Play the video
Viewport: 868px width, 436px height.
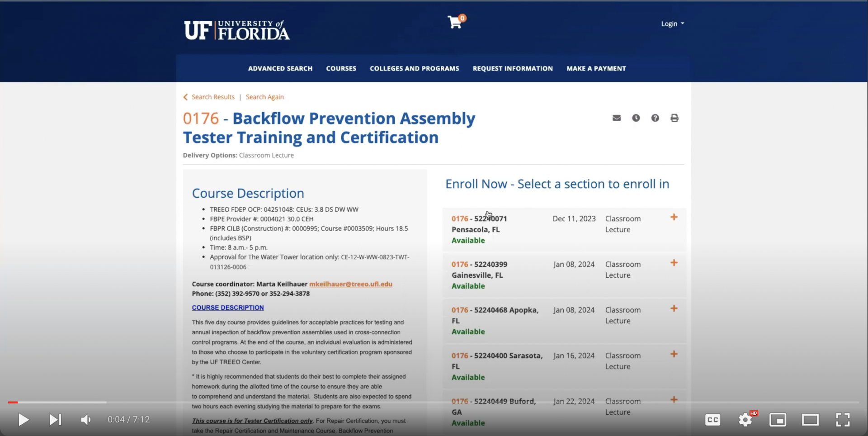coord(24,420)
